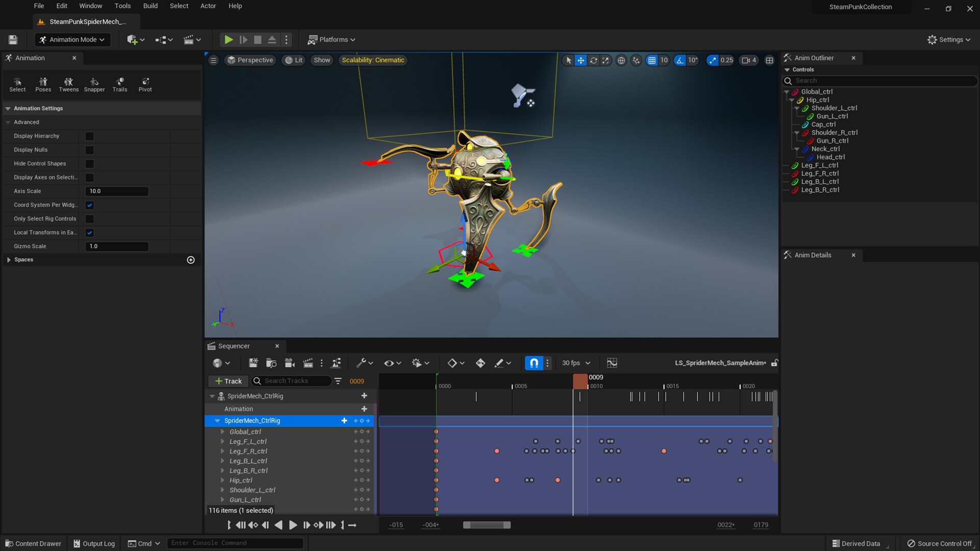The image size is (980, 551).
Task: Open the 30 fps frame rate dropdown
Action: click(576, 363)
